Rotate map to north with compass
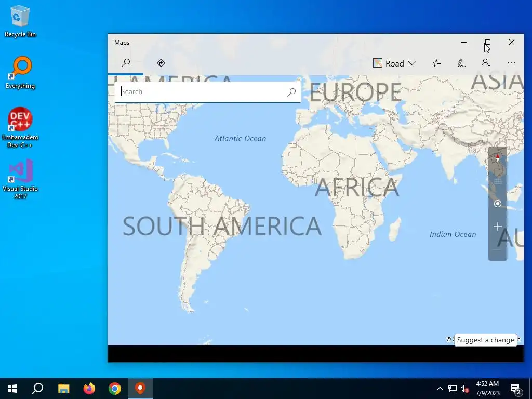This screenshot has height=399, width=532. pos(497,158)
